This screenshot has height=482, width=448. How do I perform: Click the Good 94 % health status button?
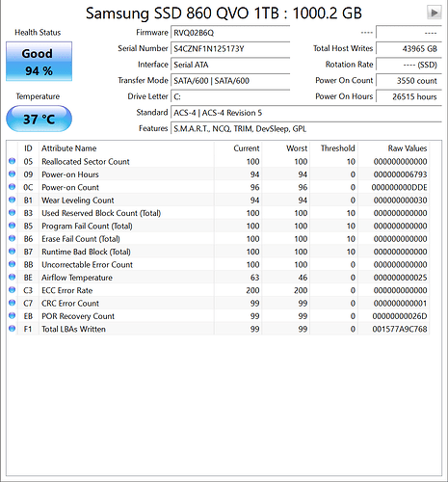[39, 62]
